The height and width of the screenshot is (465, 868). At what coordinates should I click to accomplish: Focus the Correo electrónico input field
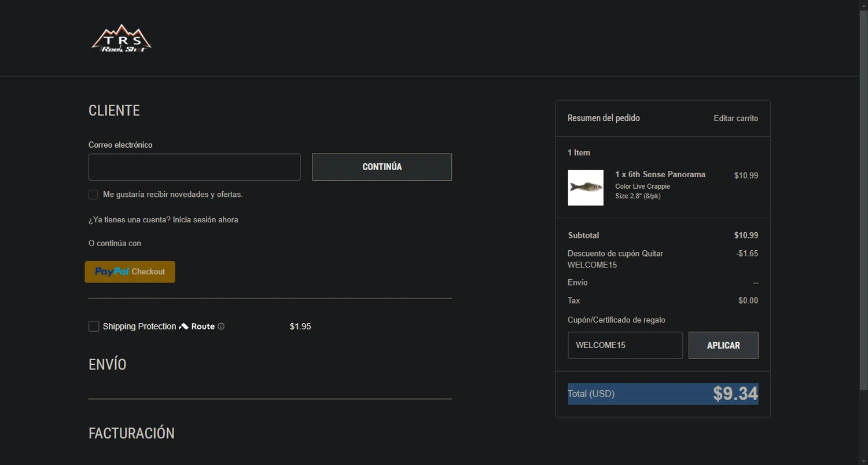pyautogui.click(x=194, y=167)
